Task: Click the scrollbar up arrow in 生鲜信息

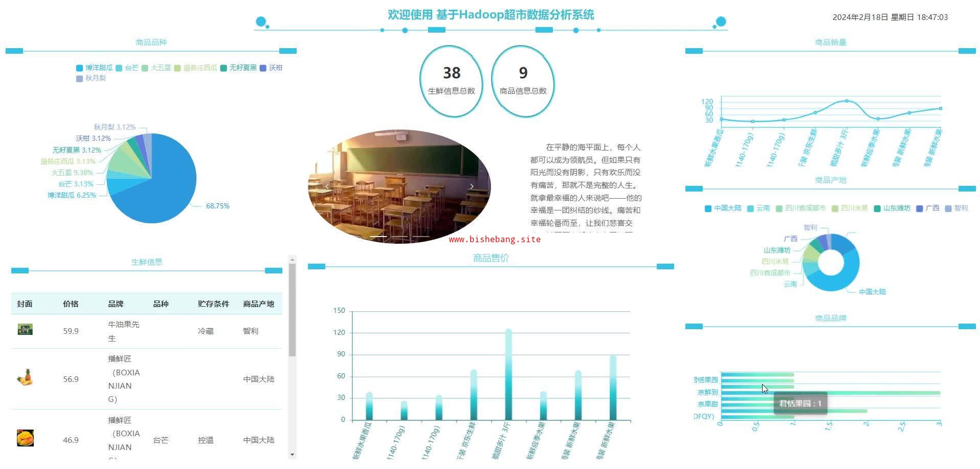Action: pyautogui.click(x=292, y=260)
